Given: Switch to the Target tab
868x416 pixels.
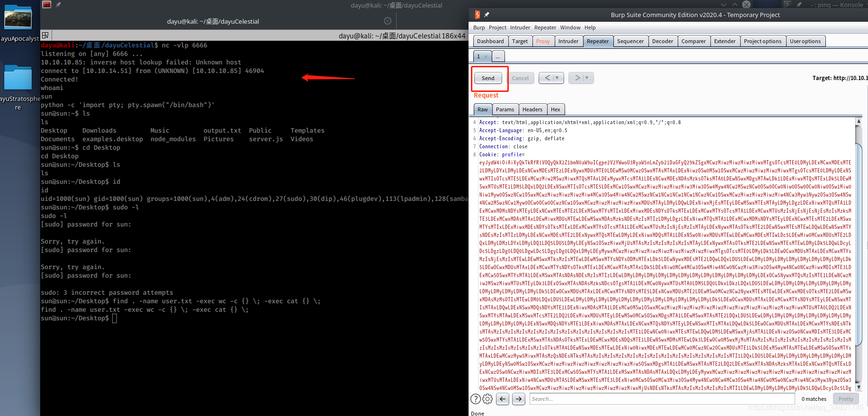Looking at the screenshot, I should click(x=520, y=41).
